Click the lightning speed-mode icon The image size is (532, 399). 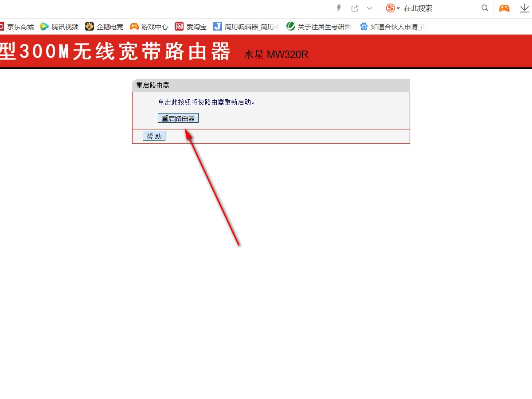tap(339, 8)
